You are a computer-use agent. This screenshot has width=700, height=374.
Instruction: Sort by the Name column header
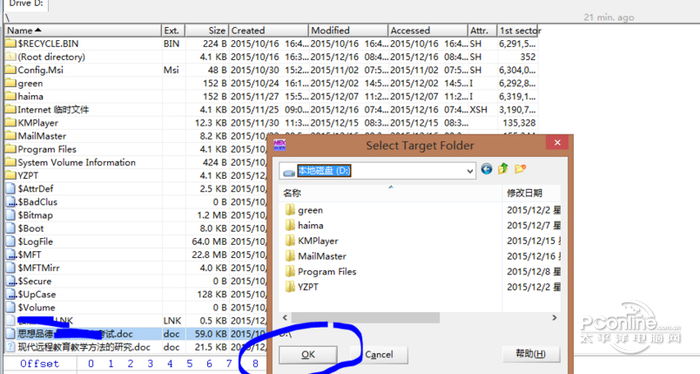[83, 30]
